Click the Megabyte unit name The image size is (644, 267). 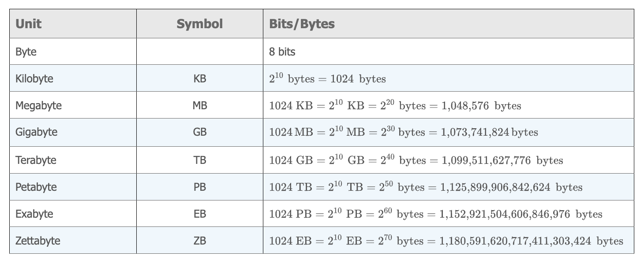click(38, 106)
